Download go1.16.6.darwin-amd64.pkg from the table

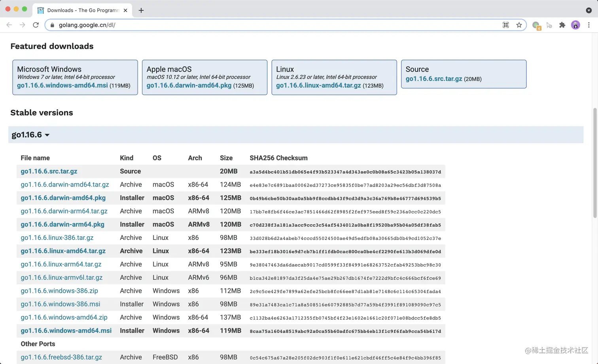(63, 198)
